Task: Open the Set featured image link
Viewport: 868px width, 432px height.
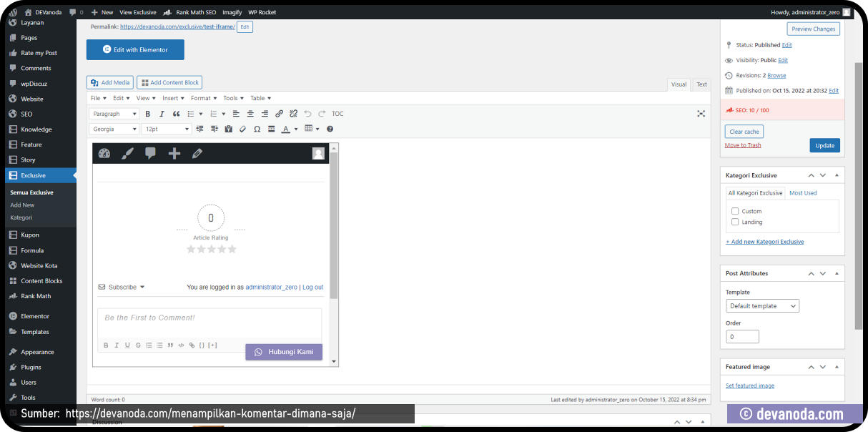Action: (750, 386)
